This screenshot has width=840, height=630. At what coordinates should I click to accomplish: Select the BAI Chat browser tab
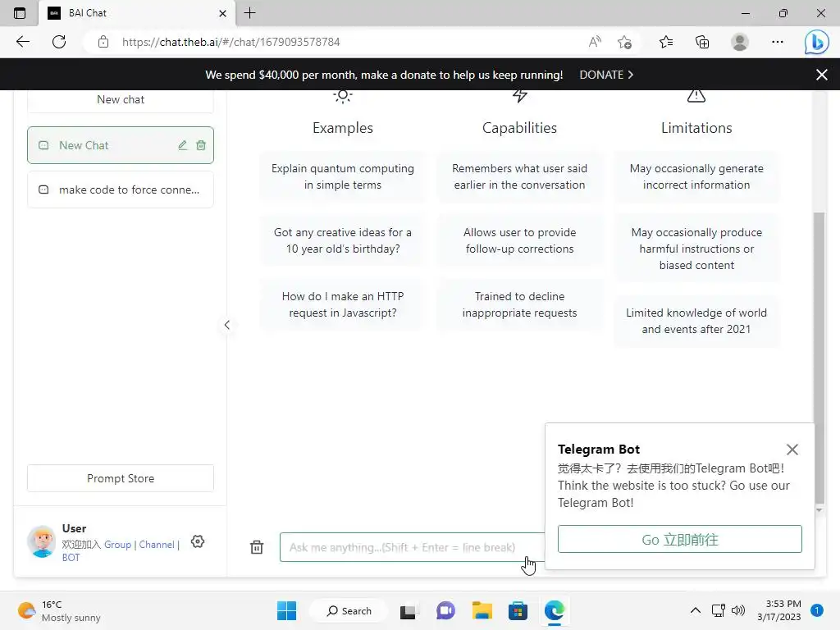(137, 13)
